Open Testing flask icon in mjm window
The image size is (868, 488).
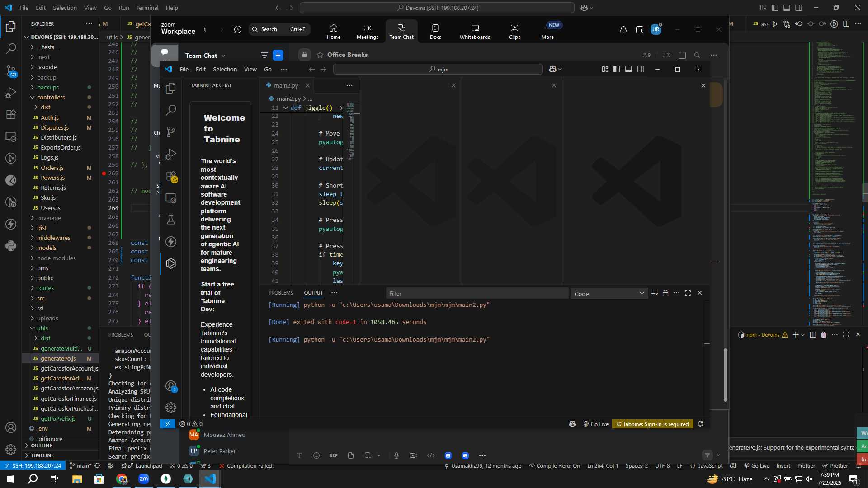point(171,220)
